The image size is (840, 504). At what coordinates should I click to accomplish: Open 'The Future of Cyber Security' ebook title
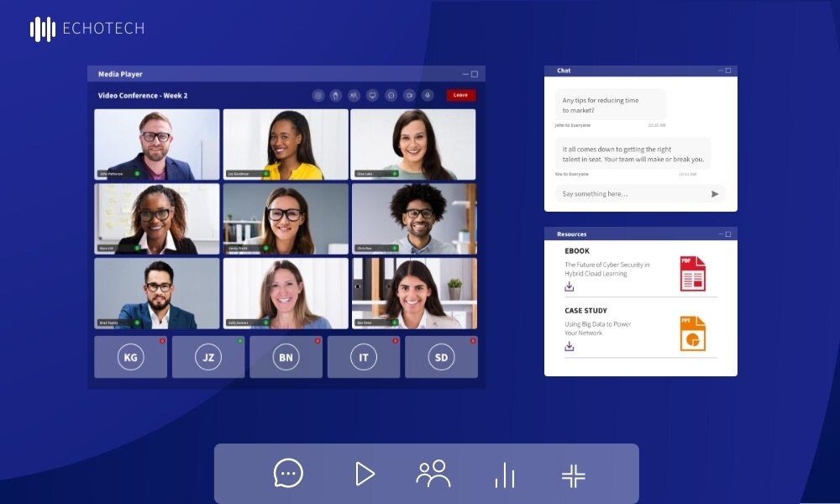pos(607,269)
